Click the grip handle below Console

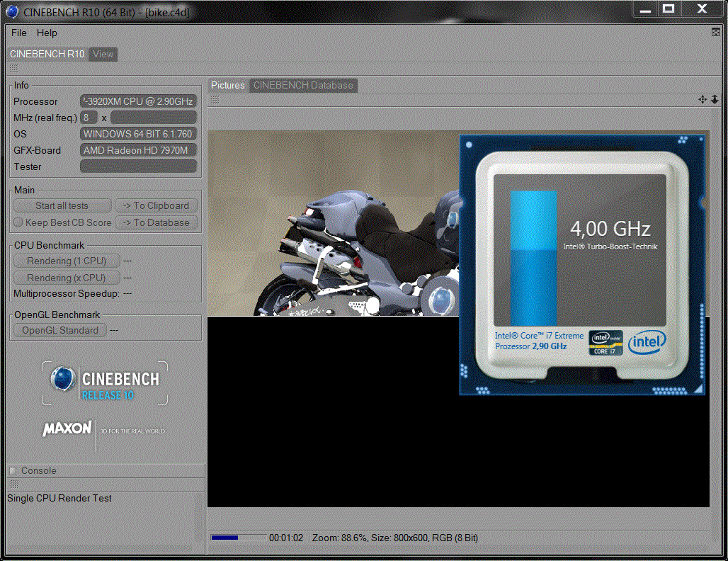click(13, 484)
